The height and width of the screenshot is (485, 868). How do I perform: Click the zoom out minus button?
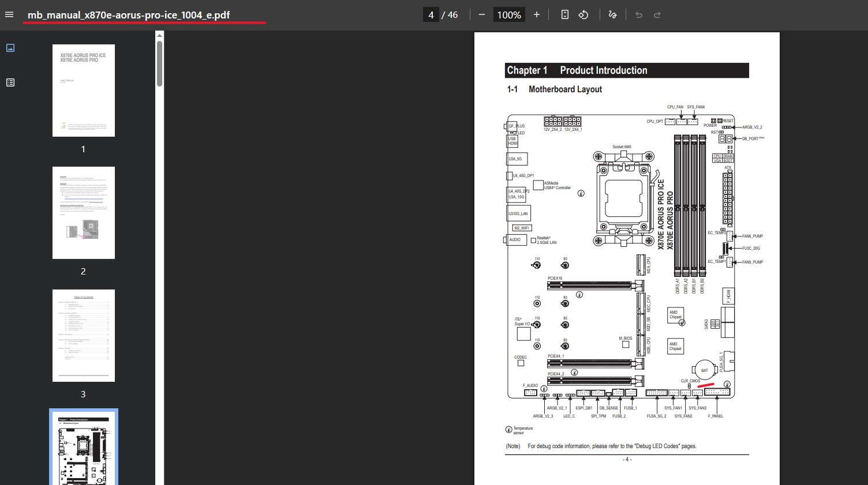(482, 14)
